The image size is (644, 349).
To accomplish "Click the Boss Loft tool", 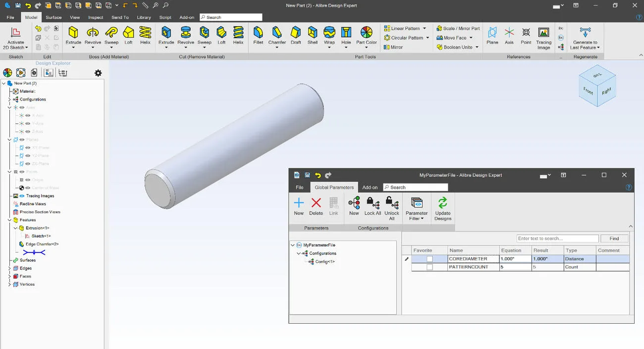I will click(128, 35).
